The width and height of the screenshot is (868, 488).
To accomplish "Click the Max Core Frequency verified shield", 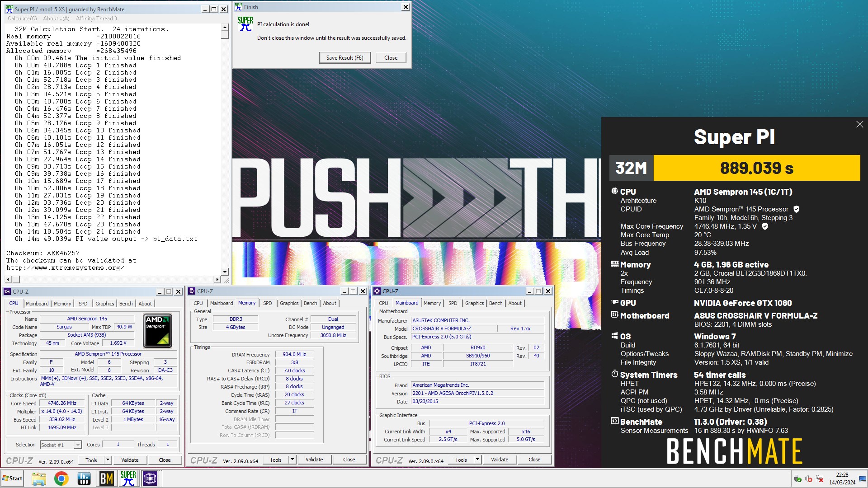I will 765,226.
